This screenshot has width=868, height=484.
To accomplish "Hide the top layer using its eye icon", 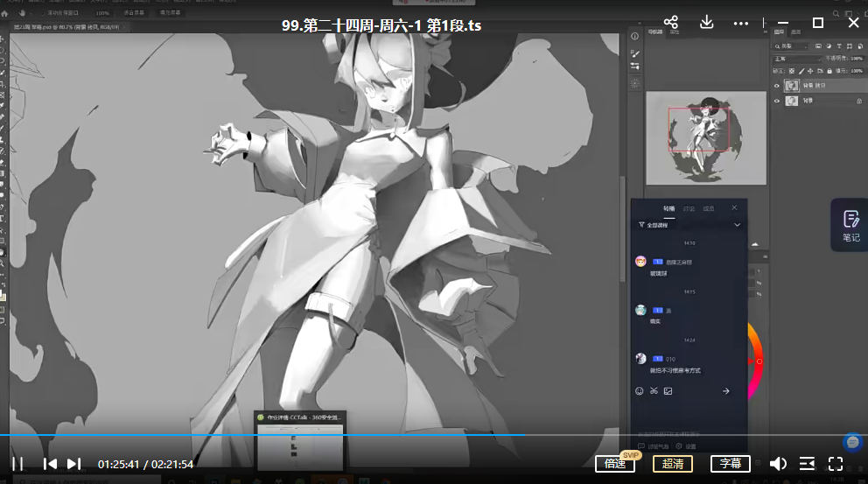I will point(776,86).
